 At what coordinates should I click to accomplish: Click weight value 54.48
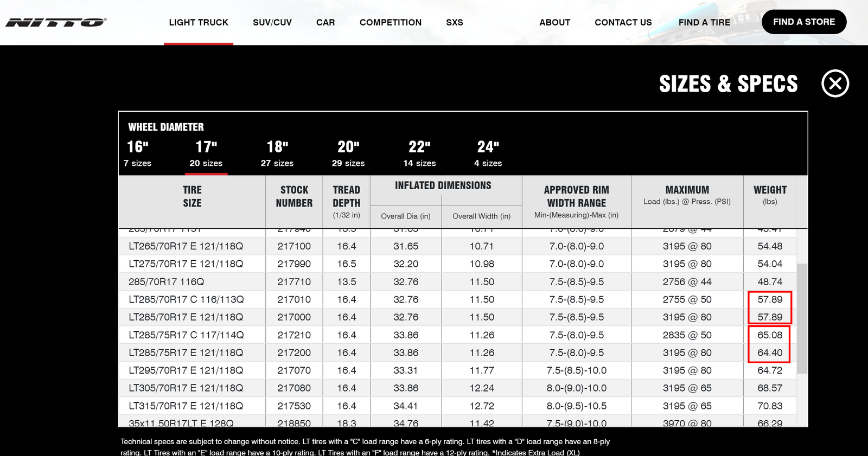[770, 246]
